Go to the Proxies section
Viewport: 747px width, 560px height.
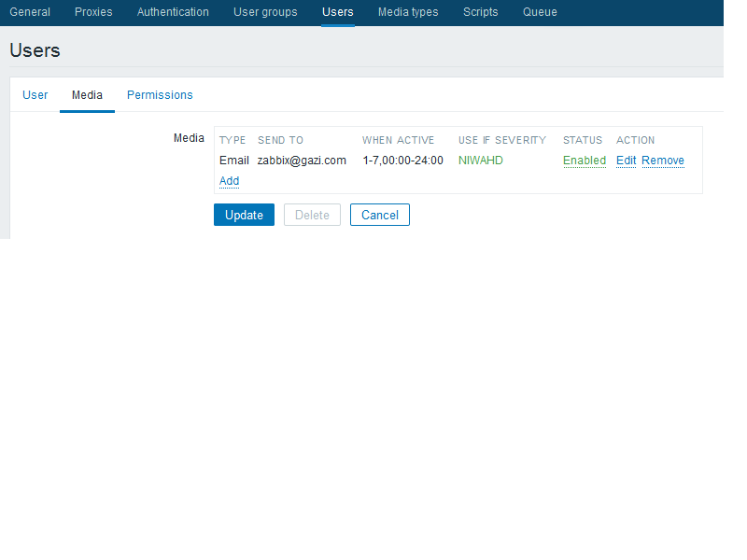coord(93,12)
